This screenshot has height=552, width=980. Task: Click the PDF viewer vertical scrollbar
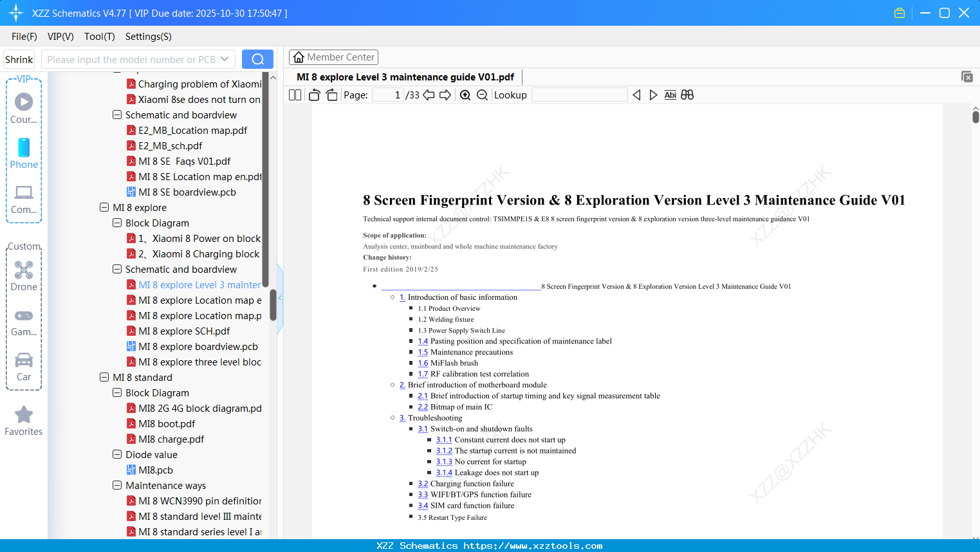click(x=975, y=117)
